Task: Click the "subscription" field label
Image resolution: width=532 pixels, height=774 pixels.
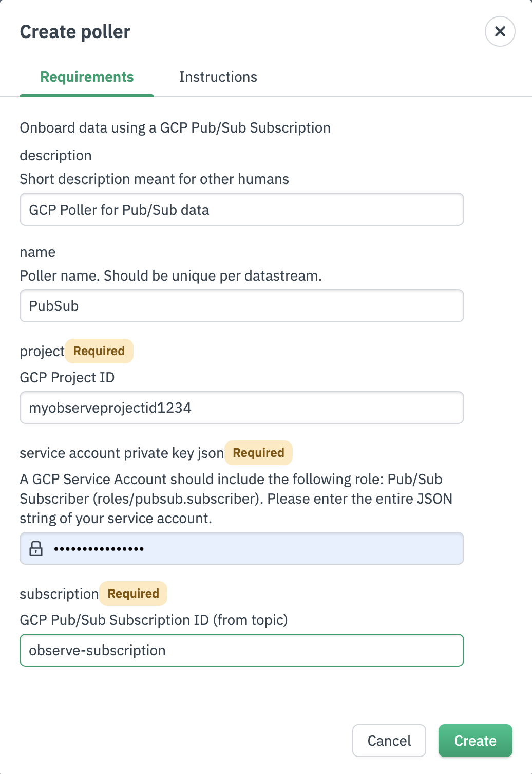Action: click(59, 594)
